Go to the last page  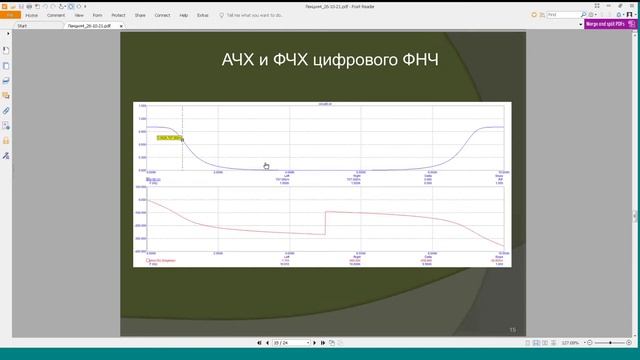tap(323, 343)
